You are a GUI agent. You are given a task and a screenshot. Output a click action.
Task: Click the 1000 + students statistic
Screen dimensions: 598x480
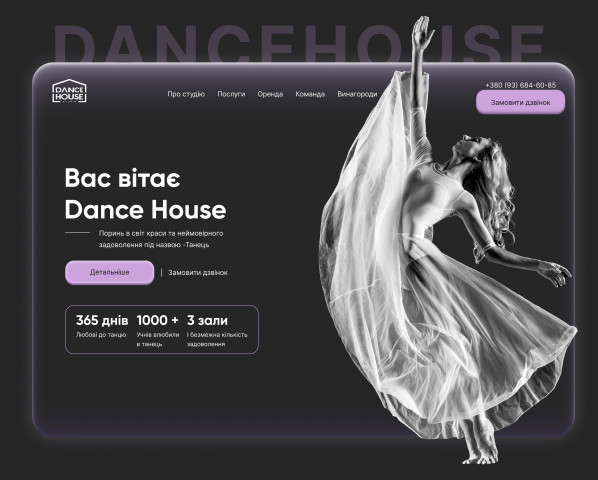coord(158,320)
